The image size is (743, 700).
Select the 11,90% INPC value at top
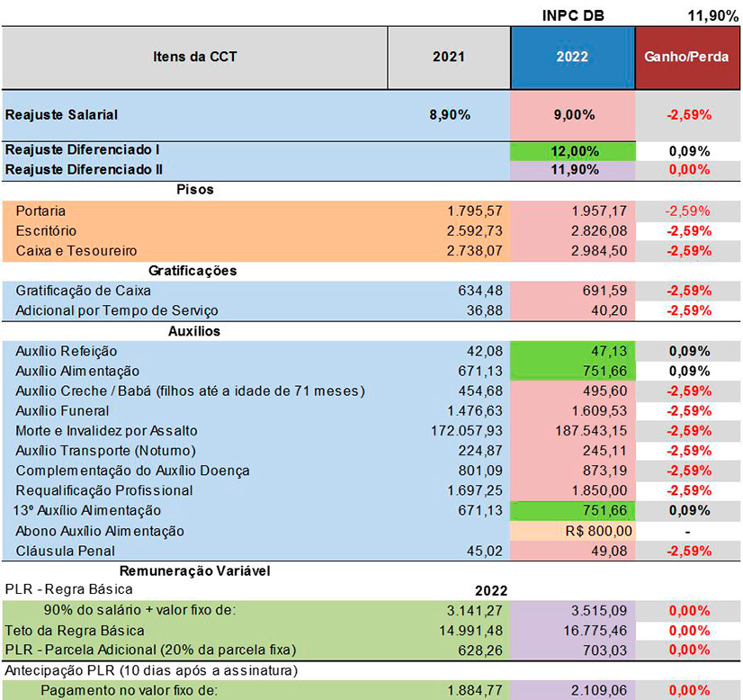click(x=713, y=15)
